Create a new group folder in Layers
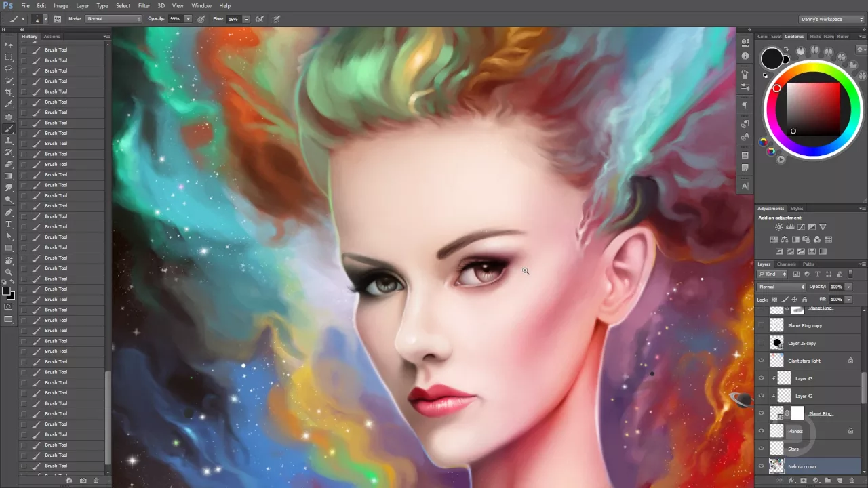 coord(828,481)
